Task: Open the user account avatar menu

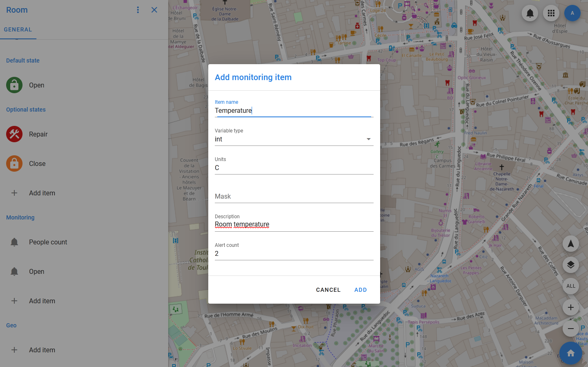Action: [x=572, y=13]
